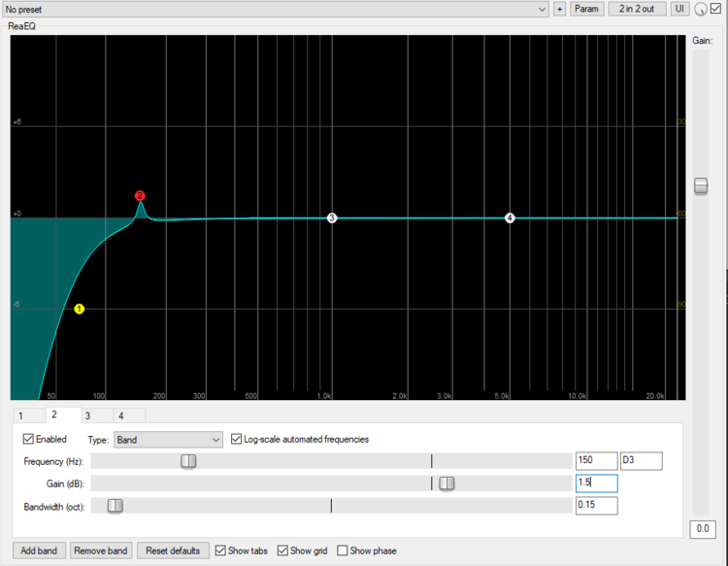Select band 3 node on EQ curve

pyautogui.click(x=332, y=217)
